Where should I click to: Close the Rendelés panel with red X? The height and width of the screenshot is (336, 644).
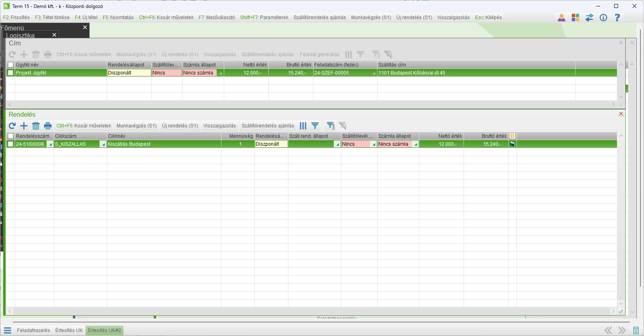[621, 114]
